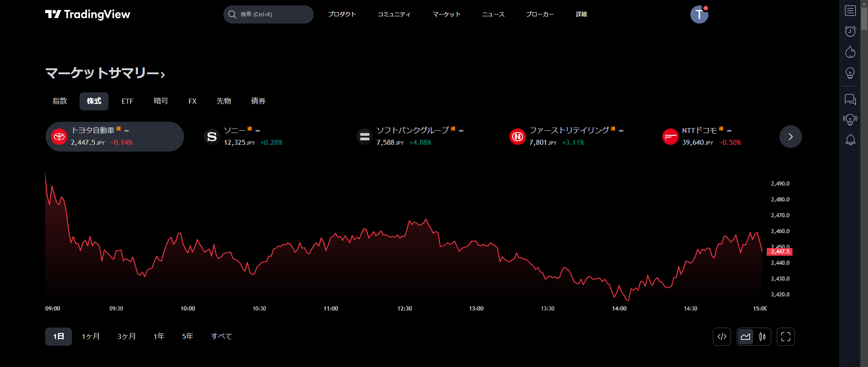Open the ideas lightbulb icon in sidebar
Screen dimensions: 868x367
(x=850, y=73)
